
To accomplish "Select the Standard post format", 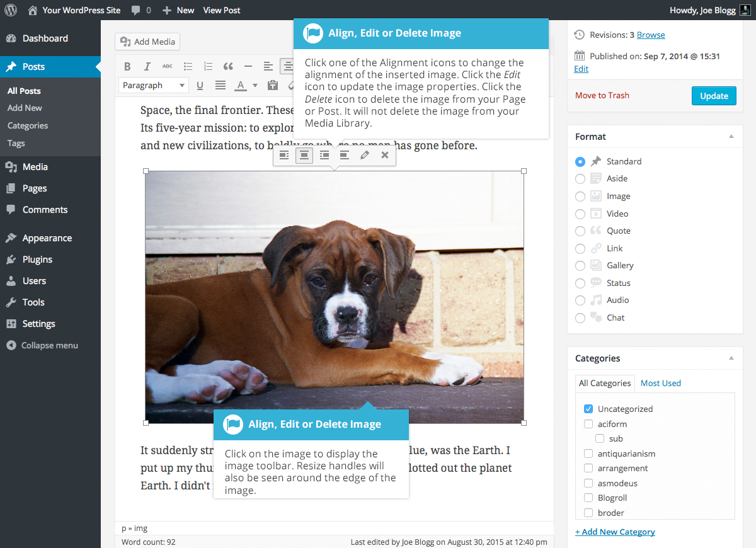I will (580, 162).
